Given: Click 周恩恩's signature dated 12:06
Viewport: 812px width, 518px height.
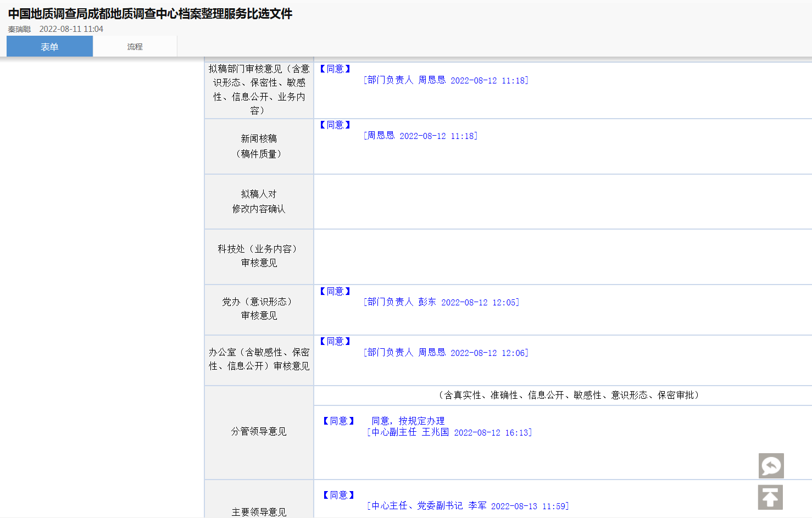Looking at the screenshot, I should click(x=446, y=353).
